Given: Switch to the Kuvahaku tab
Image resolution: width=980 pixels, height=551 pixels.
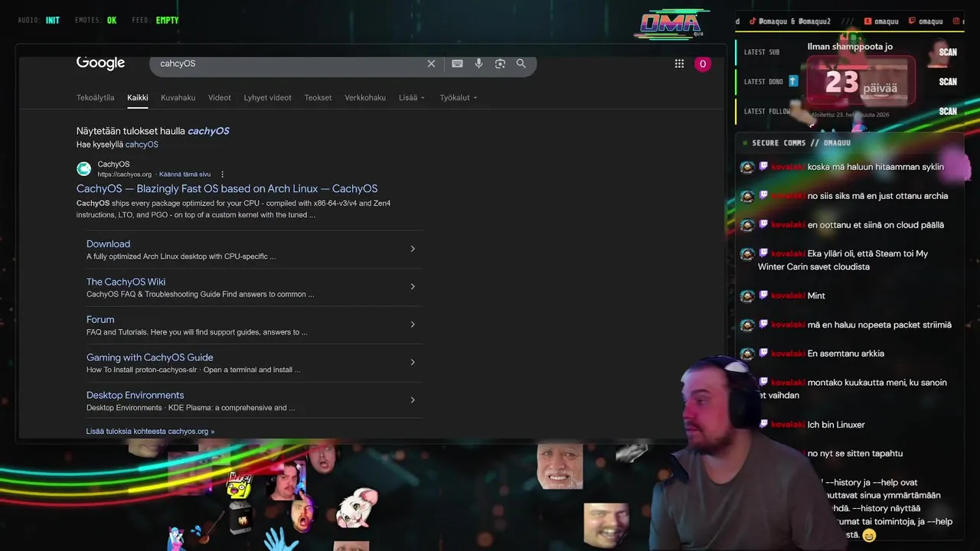Looking at the screenshot, I should pyautogui.click(x=178, y=98).
